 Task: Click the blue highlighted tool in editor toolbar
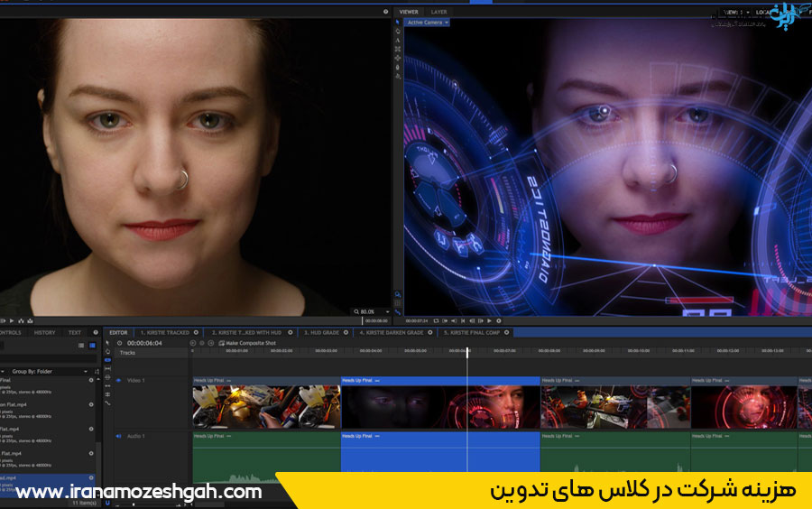[107, 360]
